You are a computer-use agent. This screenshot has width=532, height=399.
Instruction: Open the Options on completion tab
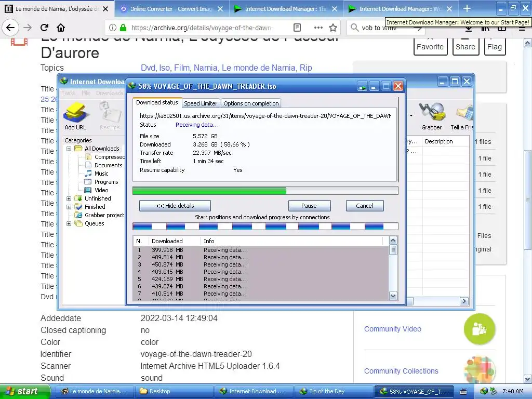click(x=251, y=103)
